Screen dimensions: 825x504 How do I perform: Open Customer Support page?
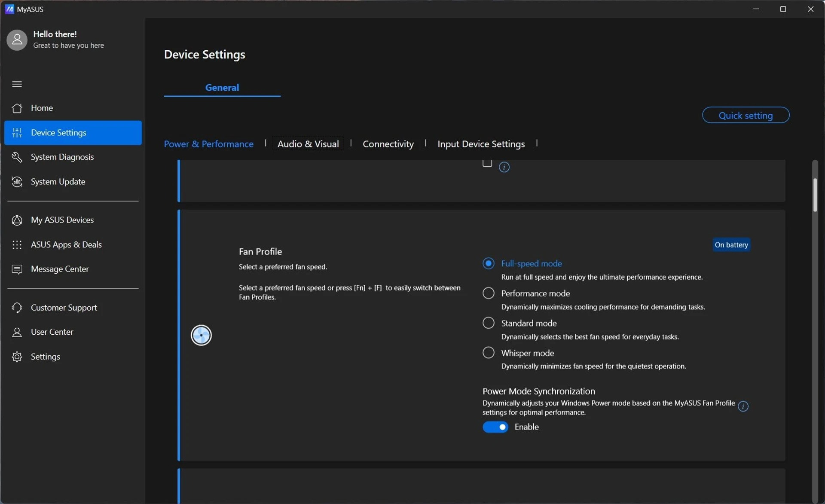click(73, 308)
